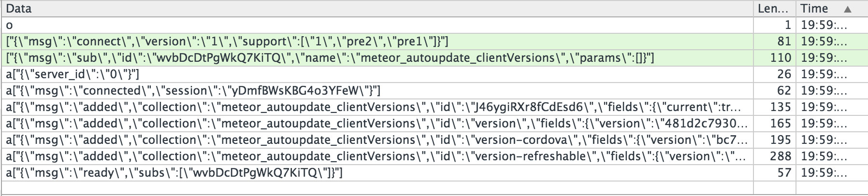Click the time cell of the ready frame
This screenshot has height=196, width=868.
tap(832, 173)
